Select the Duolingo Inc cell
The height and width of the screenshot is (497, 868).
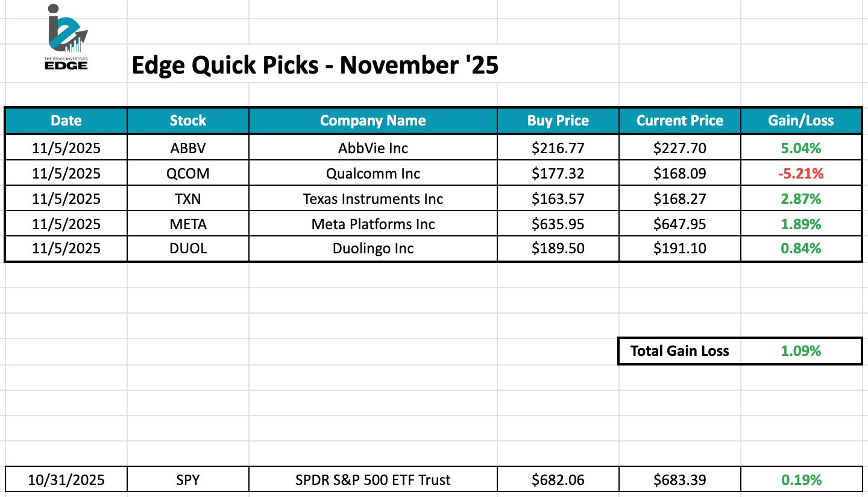[x=373, y=248]
